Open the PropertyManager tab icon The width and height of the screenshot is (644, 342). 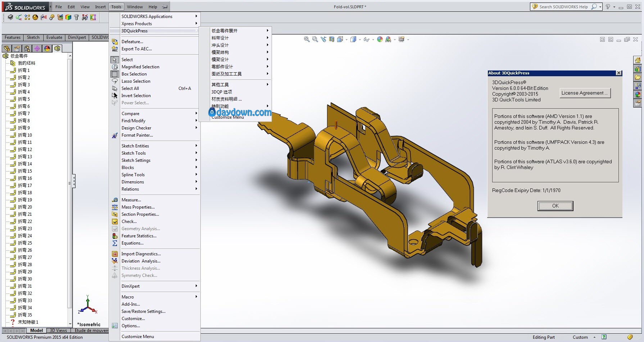tap(17, 48)
